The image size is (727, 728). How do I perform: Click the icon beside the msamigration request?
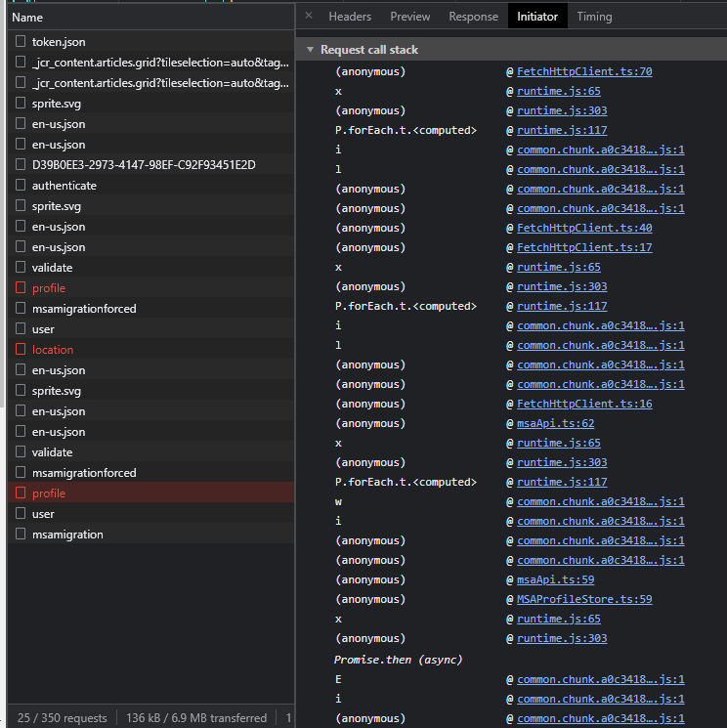pyautogui.click(x=20, y=535)
